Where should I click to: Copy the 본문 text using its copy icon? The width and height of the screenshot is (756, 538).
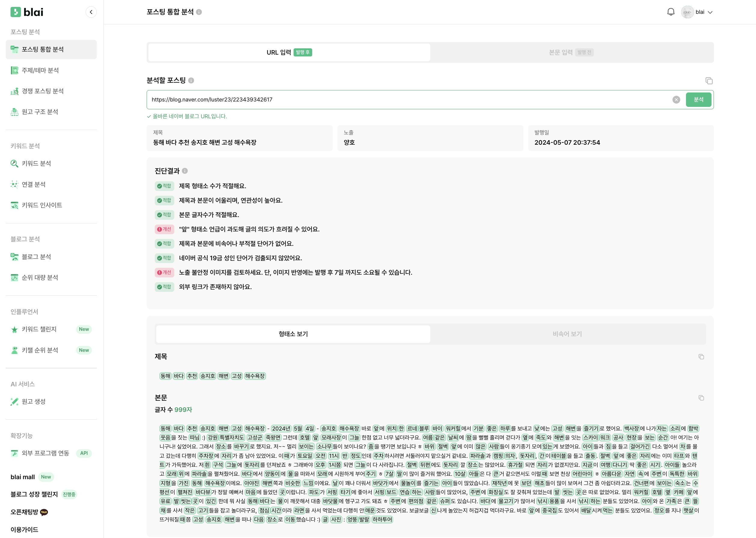[x=701, y=398]
